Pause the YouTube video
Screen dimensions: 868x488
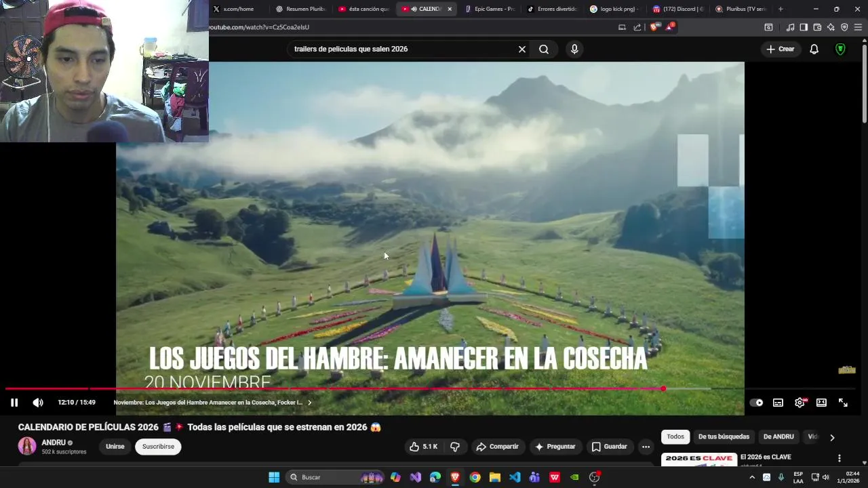pos(14,403)
